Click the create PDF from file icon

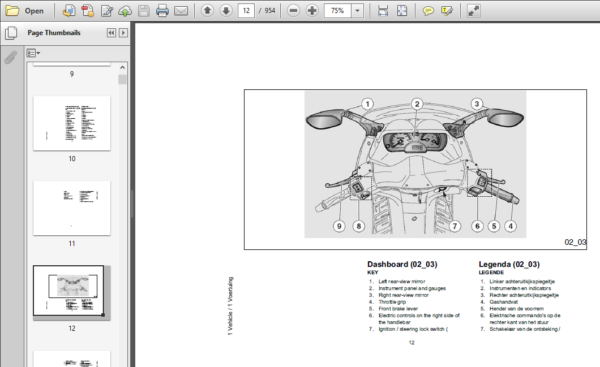(69, 11)
